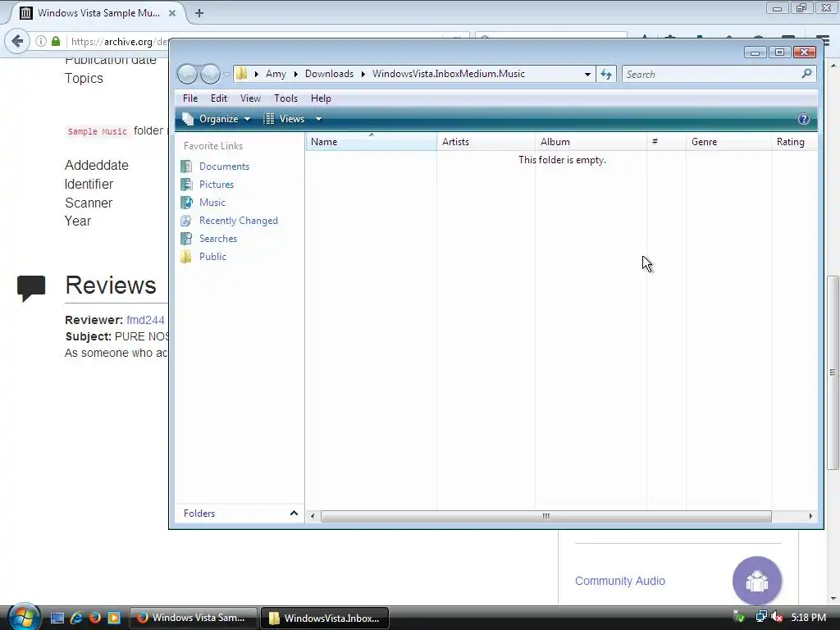
Task: Click the horizontal scrollbar thumb
Action: point(546,517)
